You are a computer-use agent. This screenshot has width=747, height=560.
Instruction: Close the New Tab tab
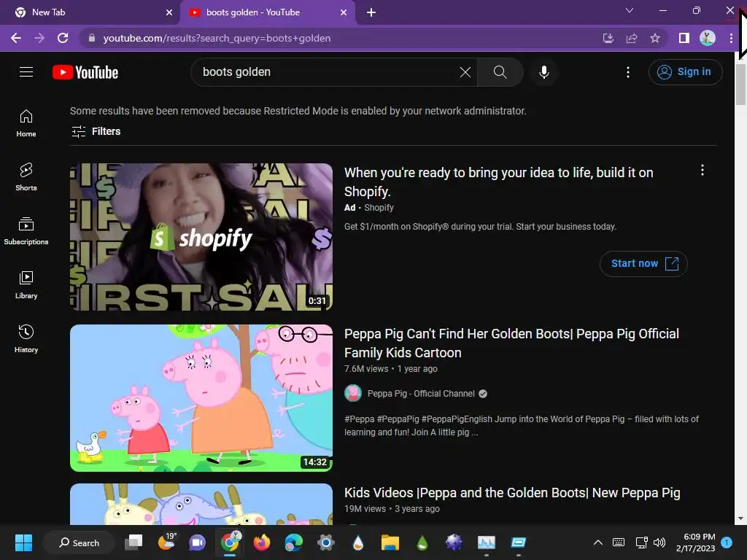tap(169, 12)
